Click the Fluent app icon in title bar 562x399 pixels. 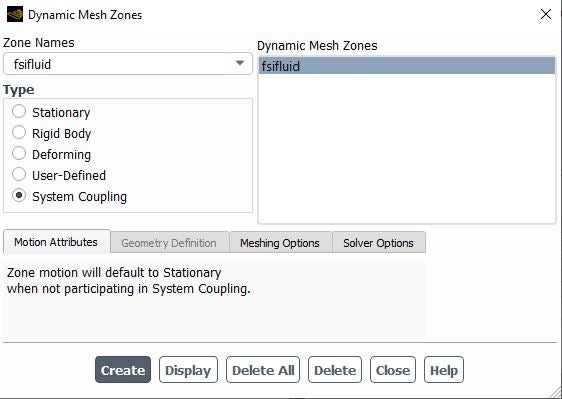tap(15, 14)
